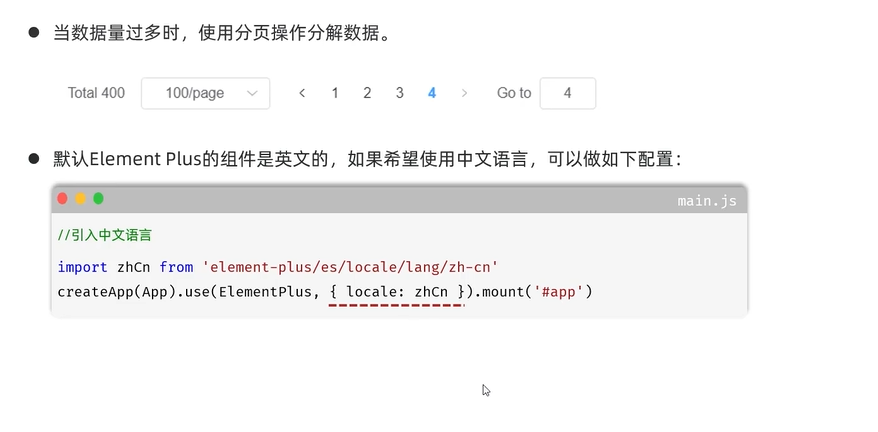Click the 'element-plus/es/locale/lang/zh-cn' string

tap(351, 267)
